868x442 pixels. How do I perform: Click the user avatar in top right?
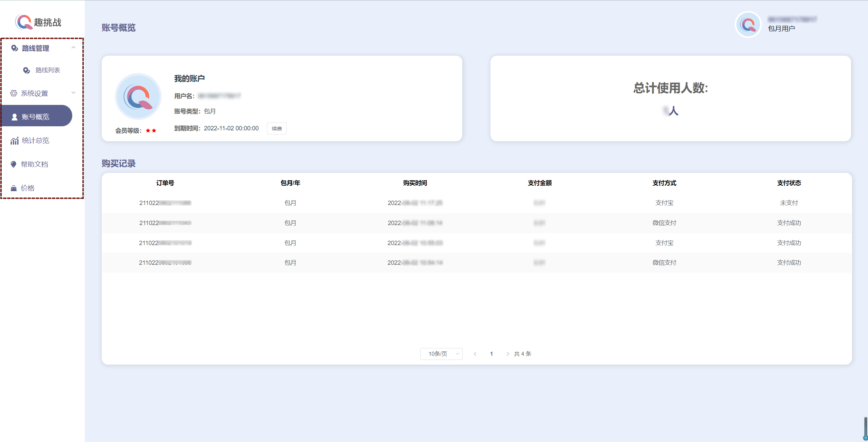[x=748, y=24]
